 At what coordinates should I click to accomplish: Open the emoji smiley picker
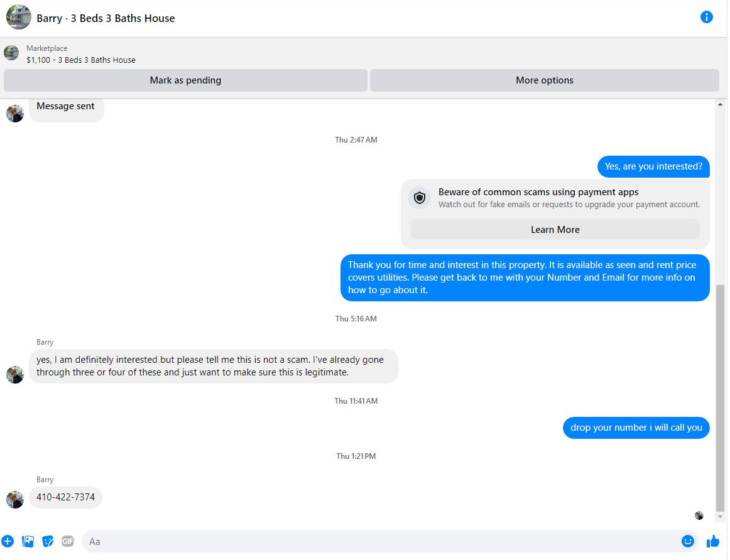point(688,541)
